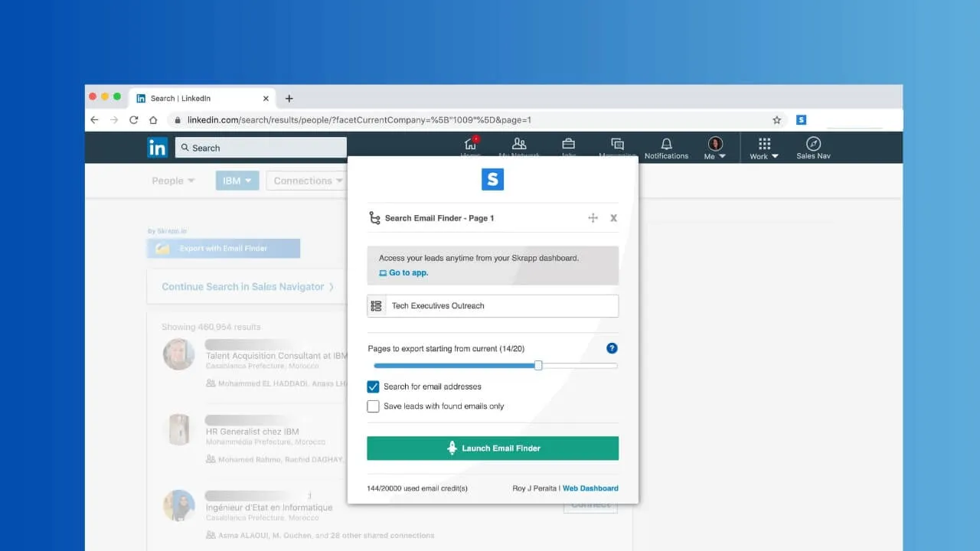This screenshot has height=551, width=980.
Task: Reload the page with the refresh icon
Action: coord(133,120)
